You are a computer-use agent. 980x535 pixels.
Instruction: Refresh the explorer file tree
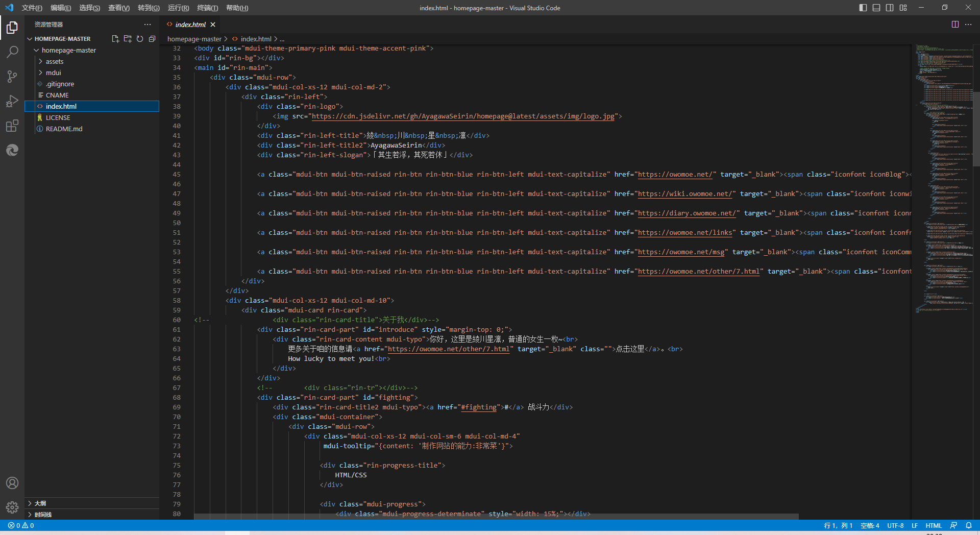(140, 39)
